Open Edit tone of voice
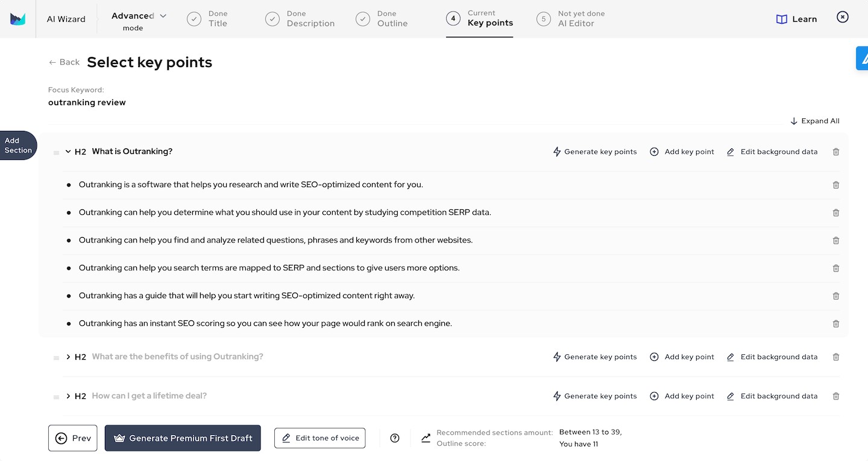Screen dimensions: 868x461 tap(319, 438)
